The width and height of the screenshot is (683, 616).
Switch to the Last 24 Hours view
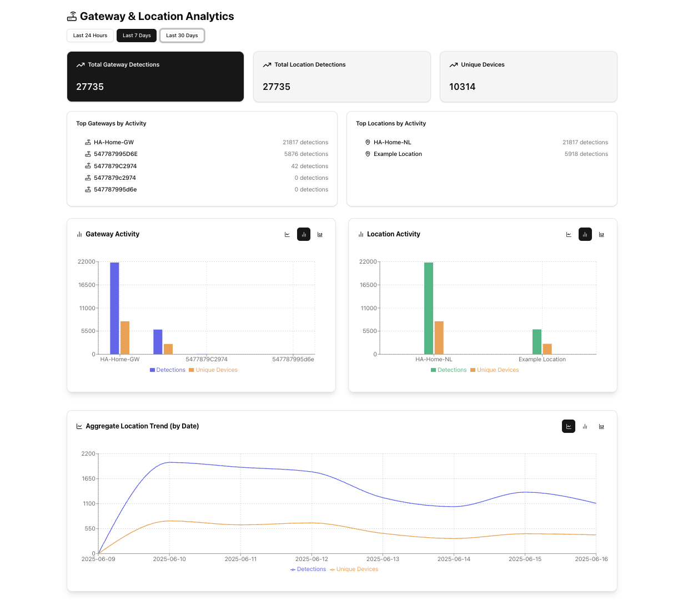click(90, 35)
